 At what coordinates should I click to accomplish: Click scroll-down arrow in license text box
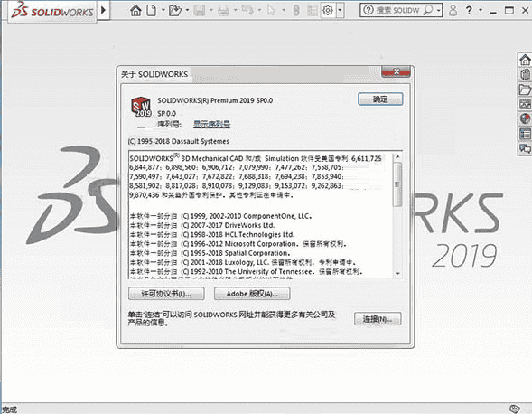(397, 274)
